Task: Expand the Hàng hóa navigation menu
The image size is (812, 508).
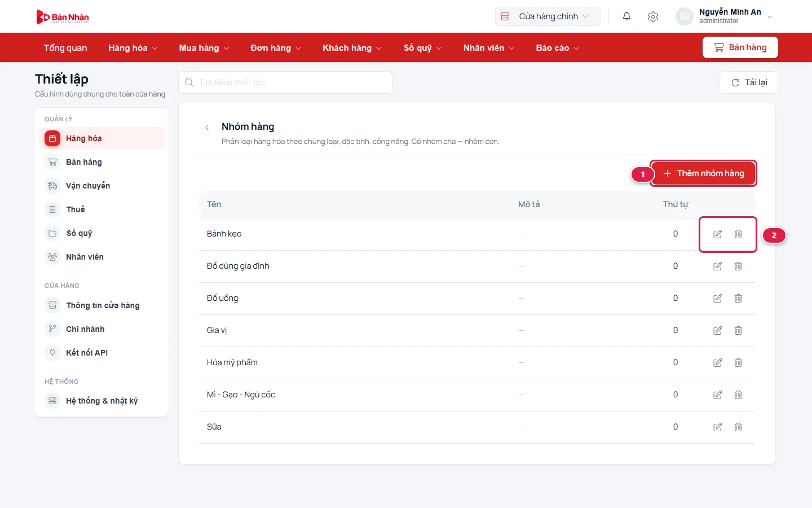Action: pyautogui.click(x=133, y=48)
